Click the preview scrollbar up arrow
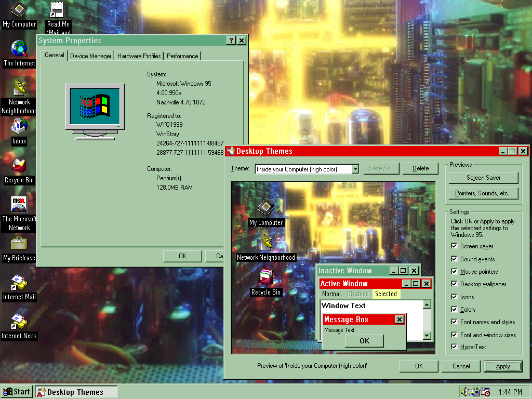The height and width of the screenshot is (399, 532). point(427,304)
